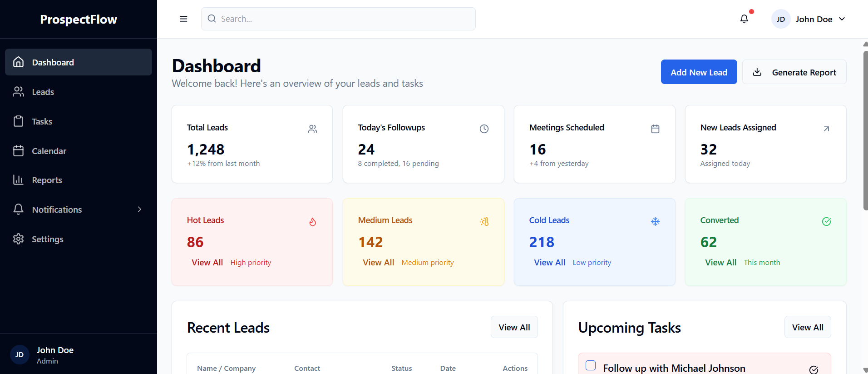The height and width of the screenshot is (374, 868).
Task: Open the Calendar icon in sidebar
Action: click(18, 151)
